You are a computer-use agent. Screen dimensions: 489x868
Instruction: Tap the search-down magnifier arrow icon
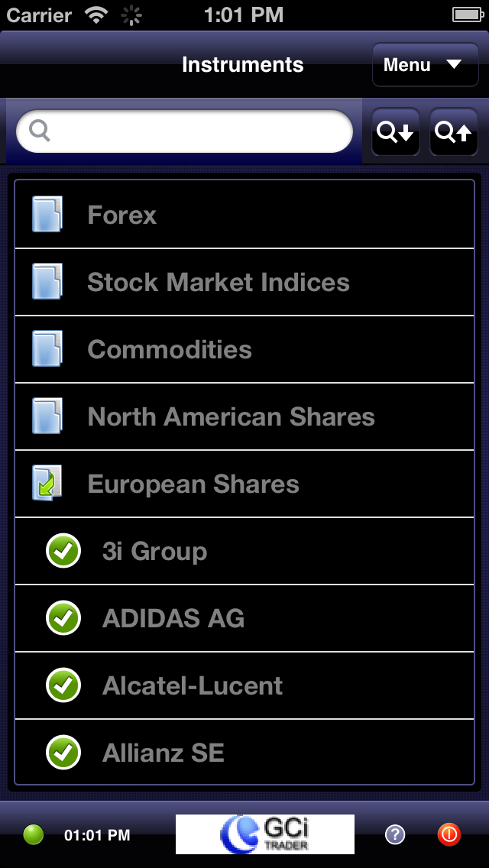pyautogui.click(x=395, y=132)
